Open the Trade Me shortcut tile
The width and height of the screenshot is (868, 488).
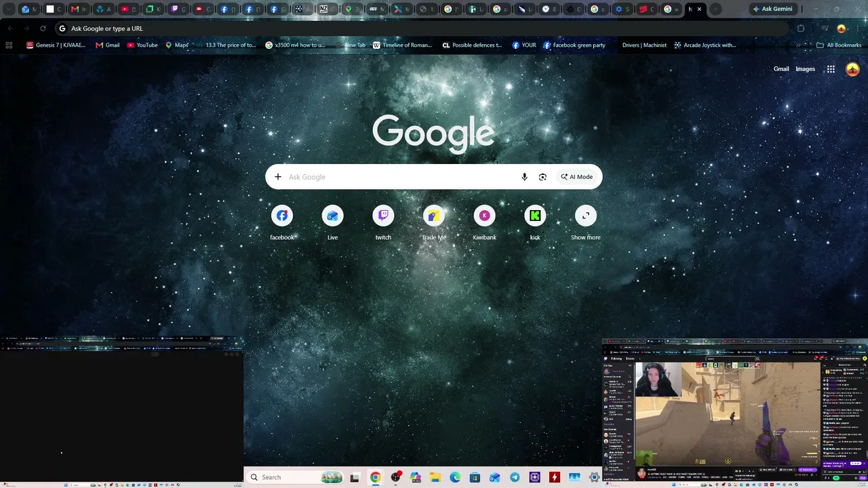click(x=434, y=223)
